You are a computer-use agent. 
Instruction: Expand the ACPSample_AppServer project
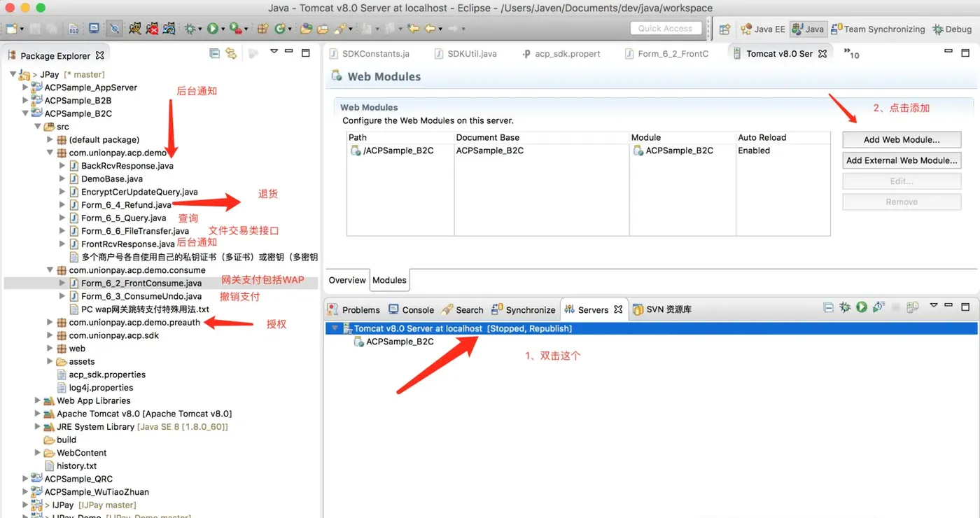pyautogui.click(x=26, y=87)
